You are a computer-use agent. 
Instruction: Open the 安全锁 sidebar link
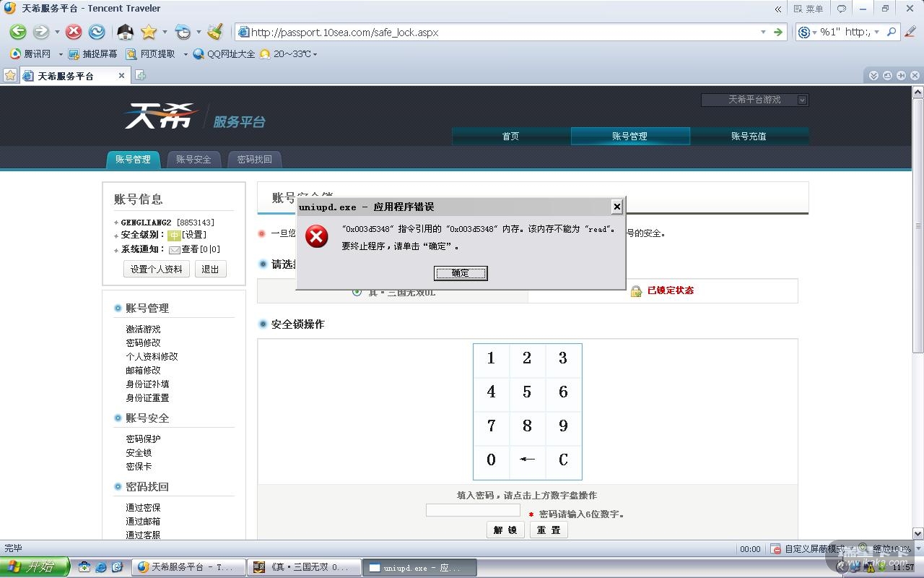coord(139,452)
